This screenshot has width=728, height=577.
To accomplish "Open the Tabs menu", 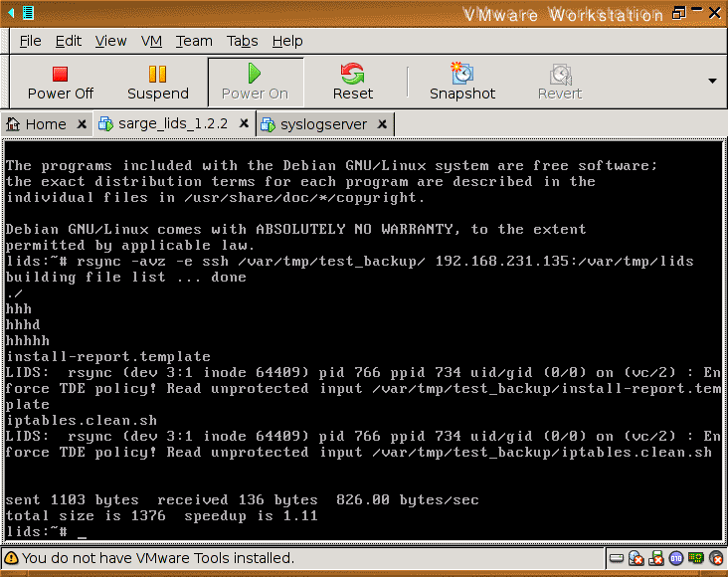I will [242, 41].
